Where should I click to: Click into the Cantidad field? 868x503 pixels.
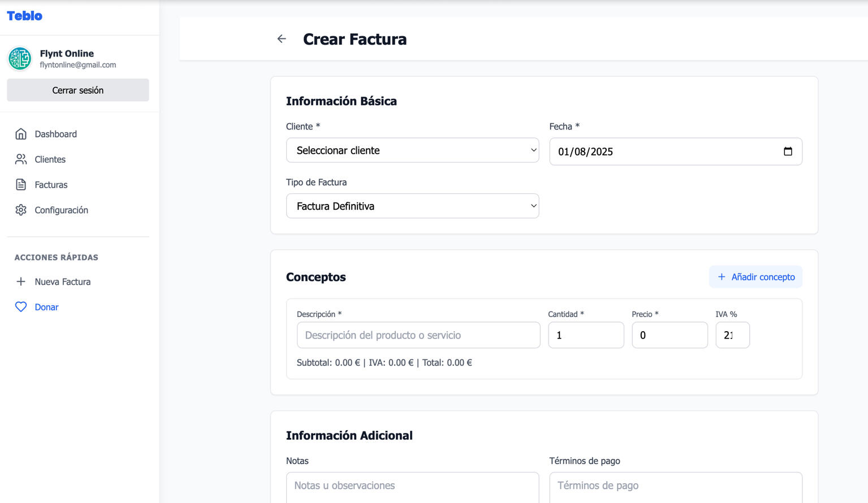click(585, 335)
